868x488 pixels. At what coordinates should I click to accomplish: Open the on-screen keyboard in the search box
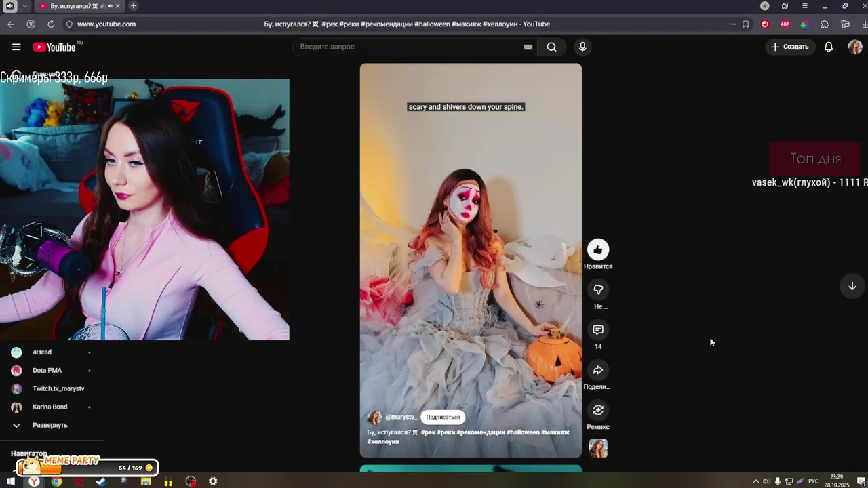(528, 47)
